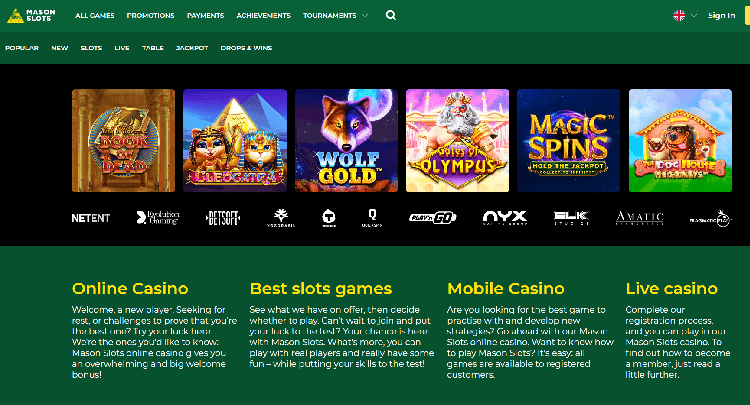
Task: Open the Jackpot category tab
Action: [192, 48]
